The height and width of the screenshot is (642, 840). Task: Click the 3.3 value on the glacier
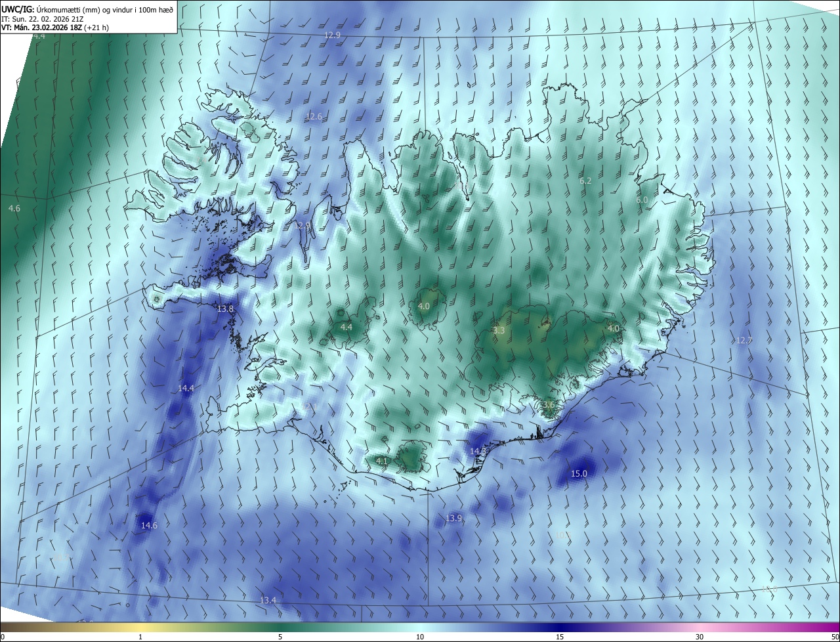499,330
